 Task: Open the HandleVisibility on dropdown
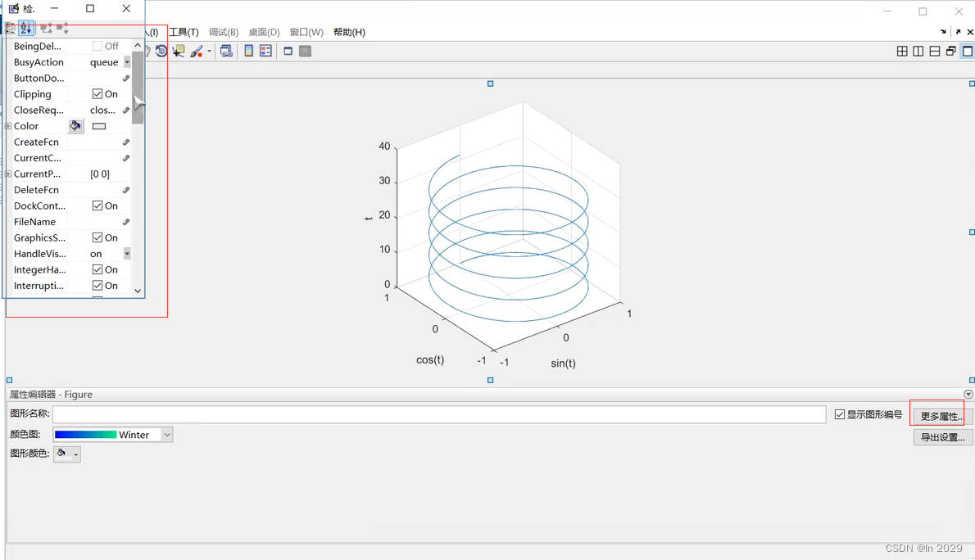click(x=127, y=254)
